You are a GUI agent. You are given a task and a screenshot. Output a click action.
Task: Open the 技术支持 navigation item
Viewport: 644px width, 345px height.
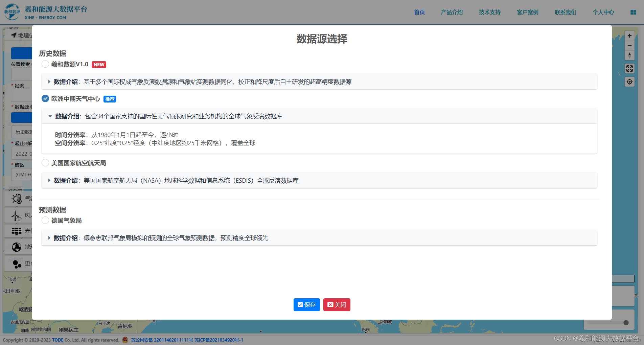(x=490, y=12)
